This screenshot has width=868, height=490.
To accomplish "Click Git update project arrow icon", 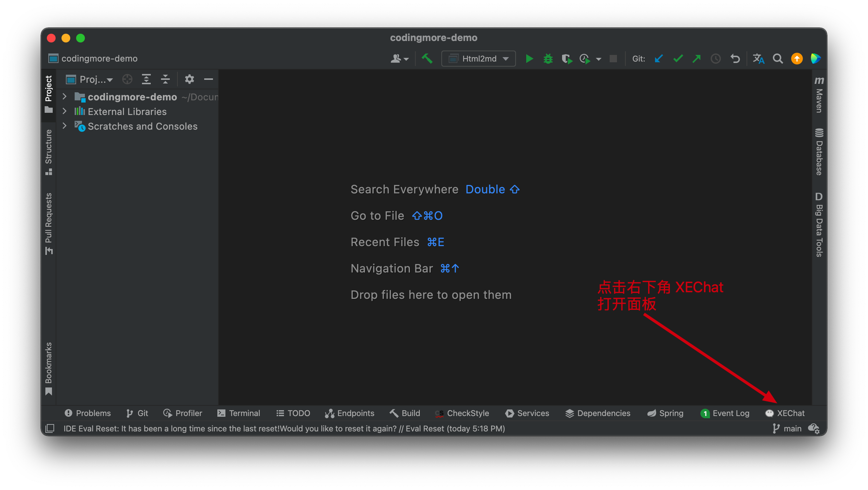I will point(659,59).
